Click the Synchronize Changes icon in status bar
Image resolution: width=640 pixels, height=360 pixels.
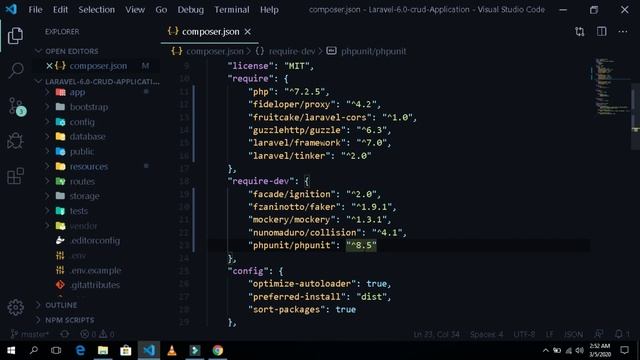[x=64, y=334]
